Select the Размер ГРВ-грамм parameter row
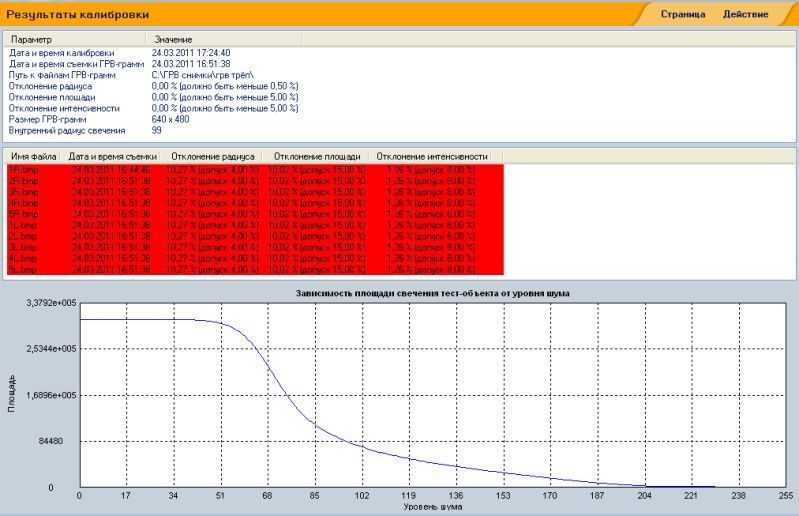This screenshot has height=516, width=799. click(x=154, y=120)
